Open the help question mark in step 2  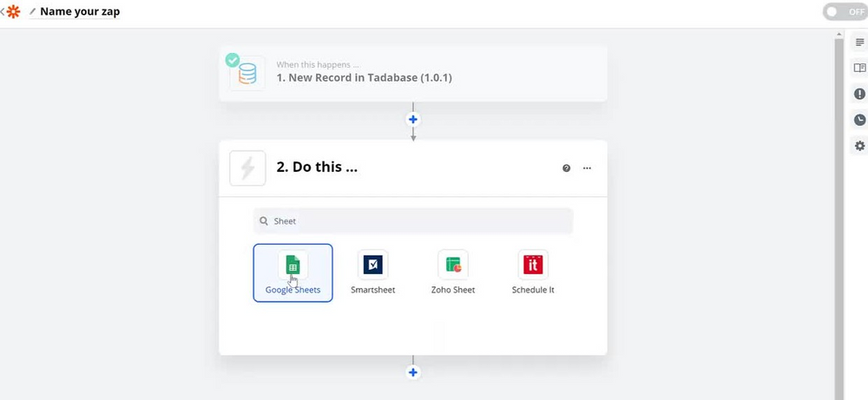coord(566,168)
